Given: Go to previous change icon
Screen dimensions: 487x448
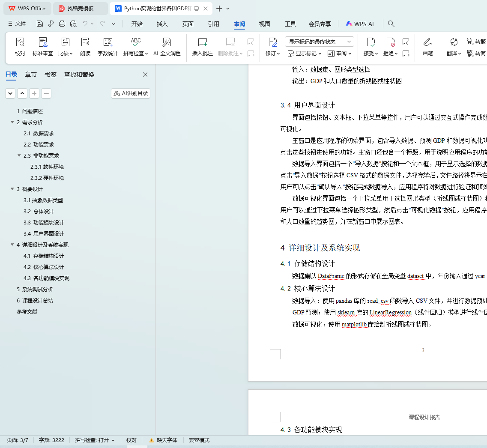Looking at the screenshot, I should point(406,42).
